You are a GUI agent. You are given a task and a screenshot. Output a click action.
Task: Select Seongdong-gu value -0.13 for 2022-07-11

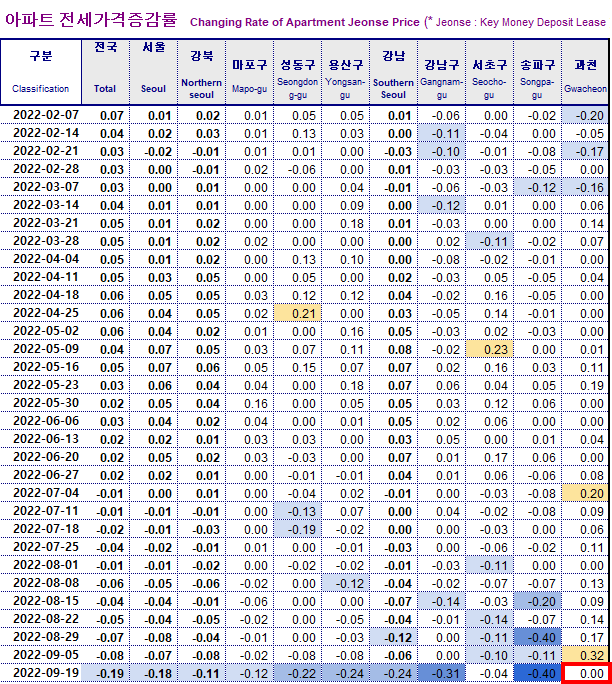coord(297,511)
